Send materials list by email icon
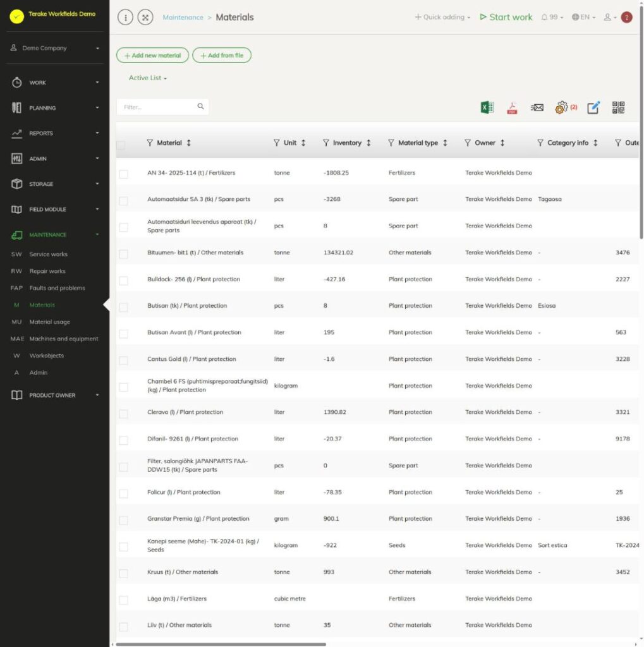644x647 pixels. (x=537, y=107)
